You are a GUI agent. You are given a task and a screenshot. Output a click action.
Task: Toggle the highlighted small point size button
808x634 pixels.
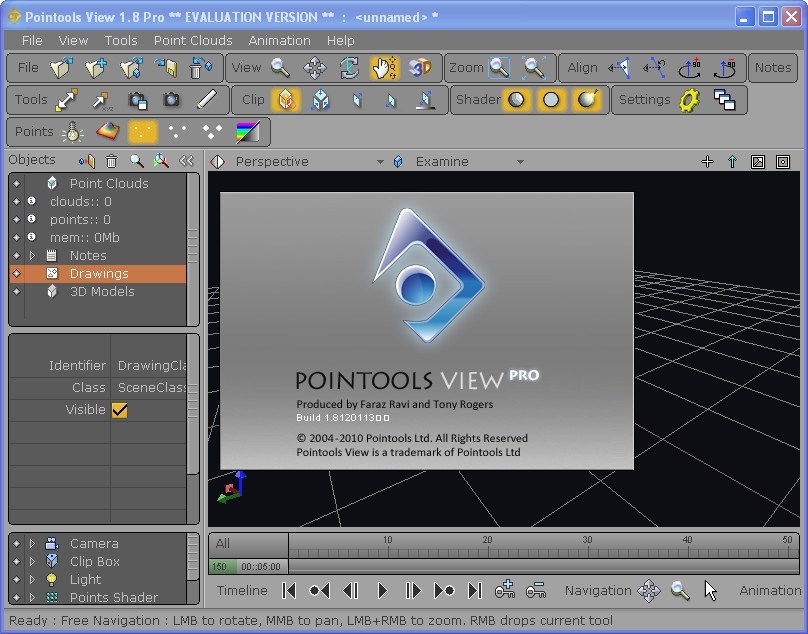143,132
